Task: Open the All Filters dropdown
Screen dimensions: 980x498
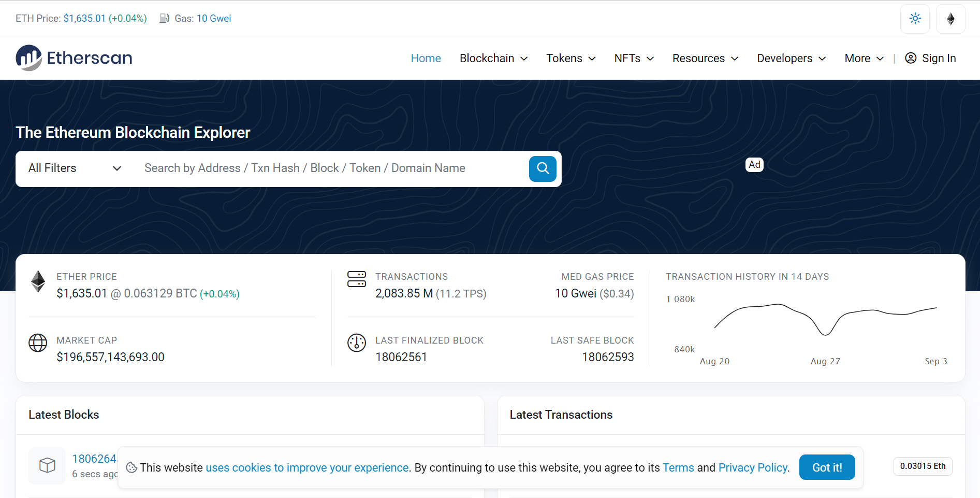Action: point(75,168)
